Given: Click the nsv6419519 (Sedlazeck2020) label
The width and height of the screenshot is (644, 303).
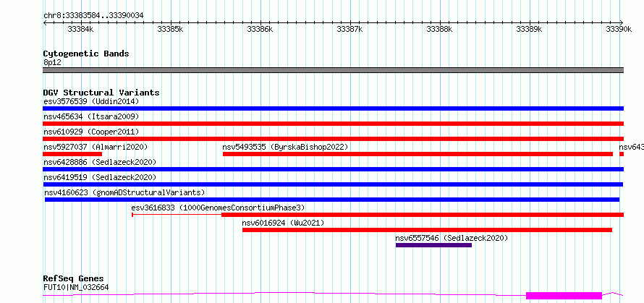Looking at the screenshot, I should [100, 177].
